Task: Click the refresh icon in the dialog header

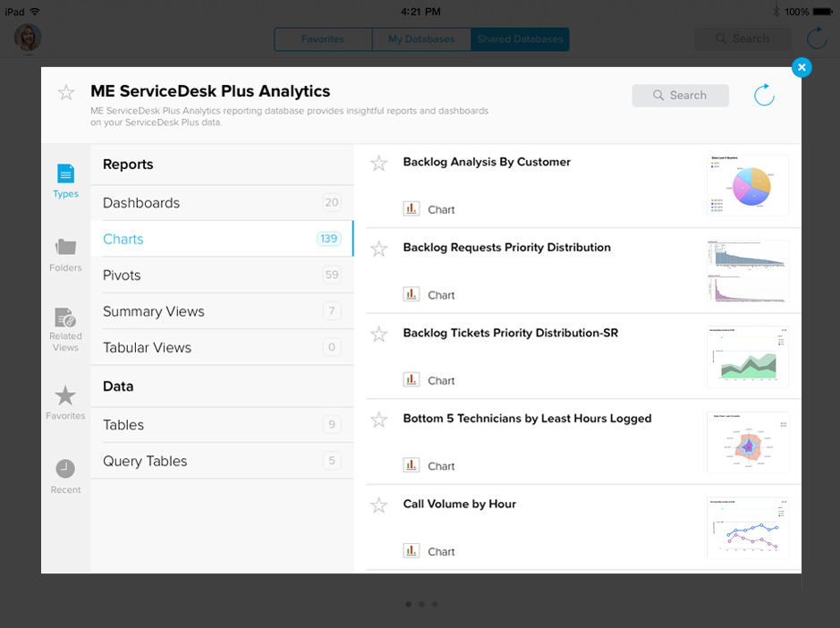Action: point(764,95)
